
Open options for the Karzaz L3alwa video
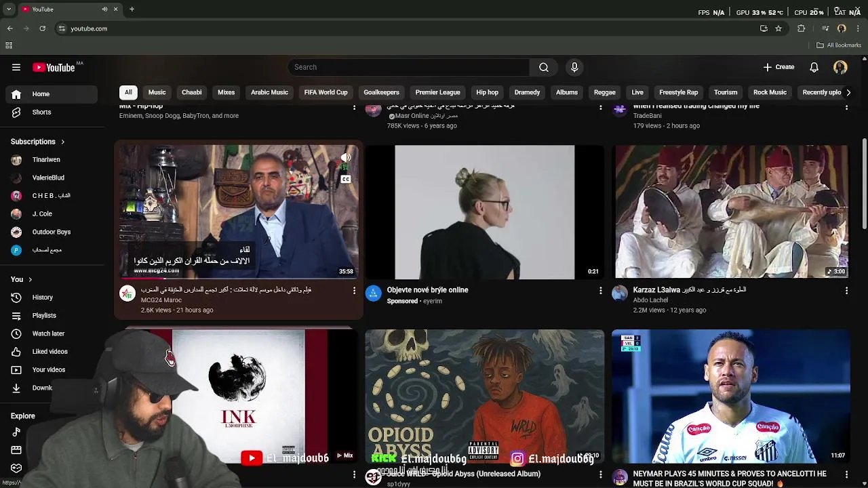tap(846, 291)
